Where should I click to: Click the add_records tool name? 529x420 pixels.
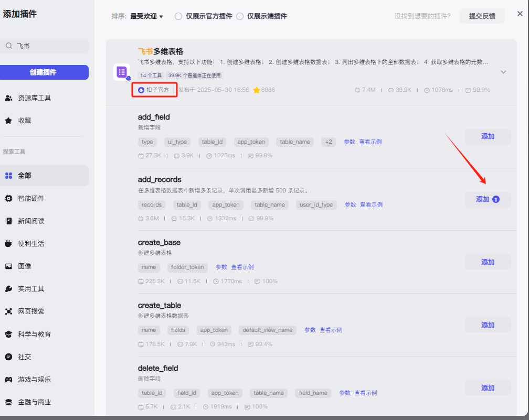point(160,180)
